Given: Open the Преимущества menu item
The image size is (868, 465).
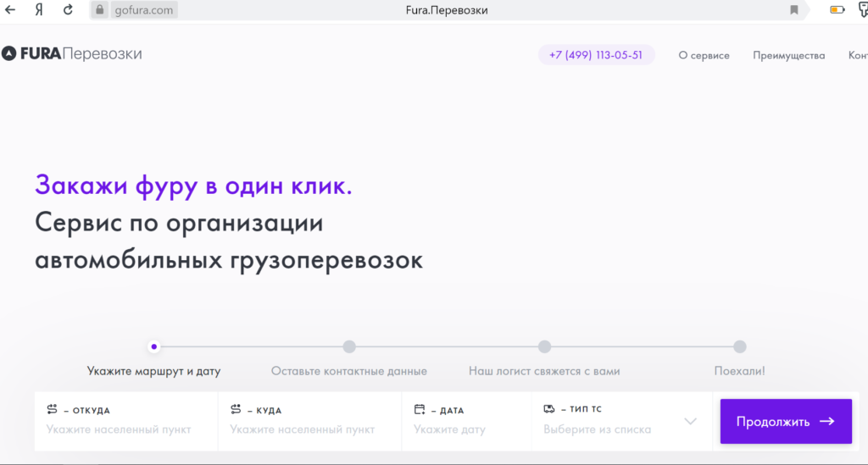Looking at the screenshot, I should pos(789,55).
